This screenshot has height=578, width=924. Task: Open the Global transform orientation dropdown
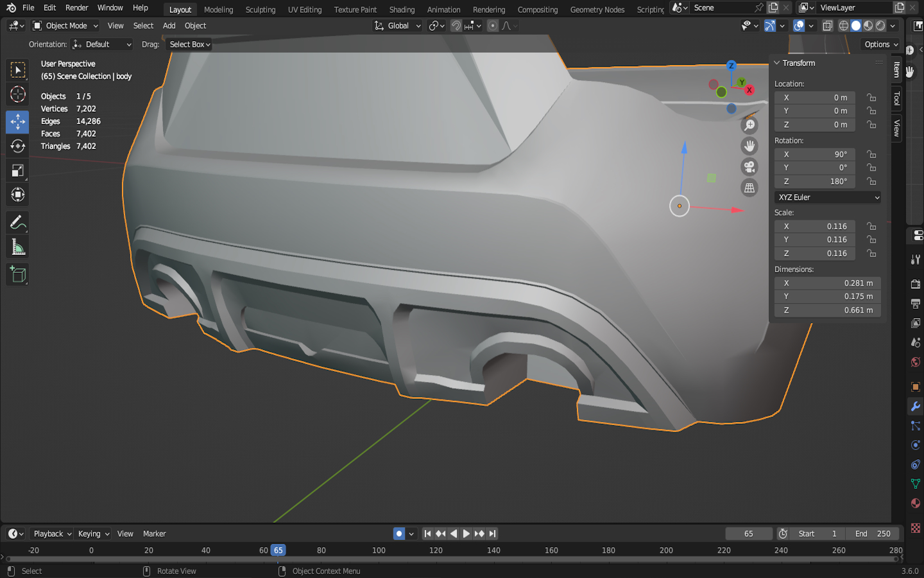coord(398,26)
